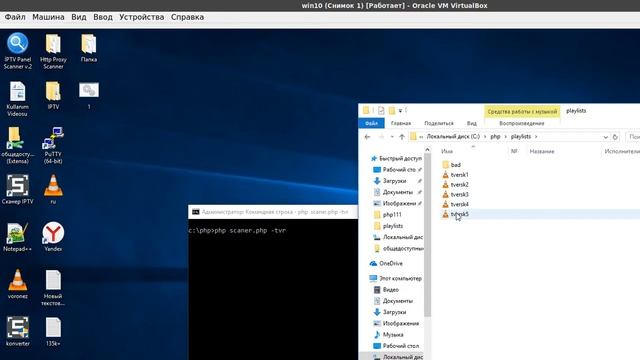Click Explorer up-one-level arrow
The width and height of the screenshot is (640, 360).
tap(402, 137)
